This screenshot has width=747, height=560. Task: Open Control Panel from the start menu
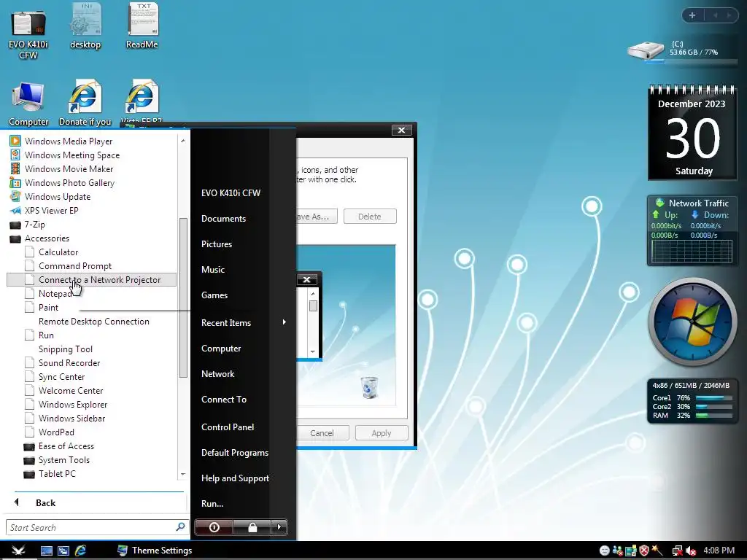click(x=228, y=427)
